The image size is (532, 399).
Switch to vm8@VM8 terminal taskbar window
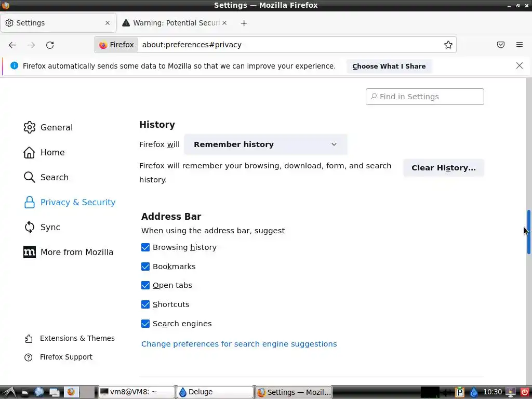(137, 392)
